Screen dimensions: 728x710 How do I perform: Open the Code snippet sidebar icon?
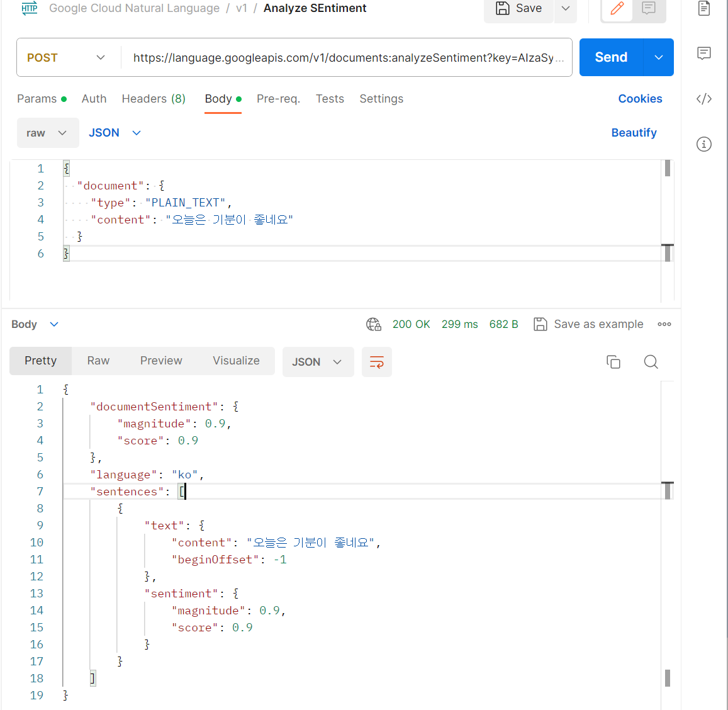[704, 99]
